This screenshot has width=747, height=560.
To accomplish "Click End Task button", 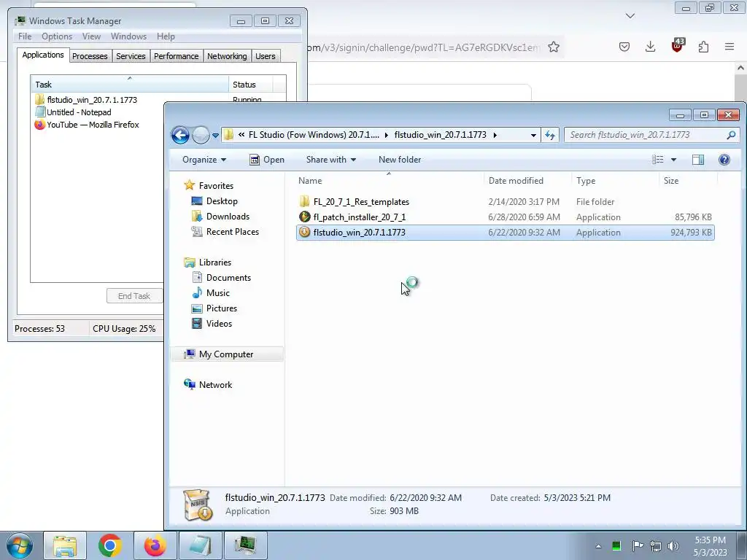I will point(134,296).
